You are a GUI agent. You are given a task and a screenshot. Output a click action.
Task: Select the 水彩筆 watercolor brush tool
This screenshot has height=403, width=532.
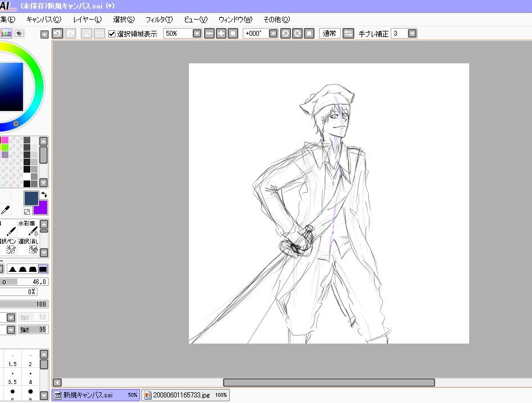click(28, 228)
